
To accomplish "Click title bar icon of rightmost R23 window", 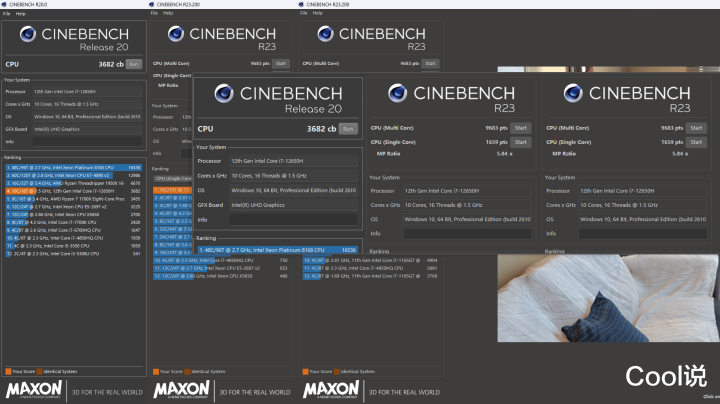I will (301, 4).
